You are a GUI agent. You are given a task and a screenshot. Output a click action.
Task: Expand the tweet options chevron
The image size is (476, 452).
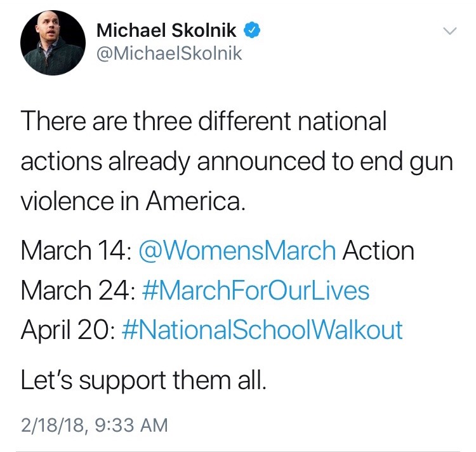(x=448, y=30)
